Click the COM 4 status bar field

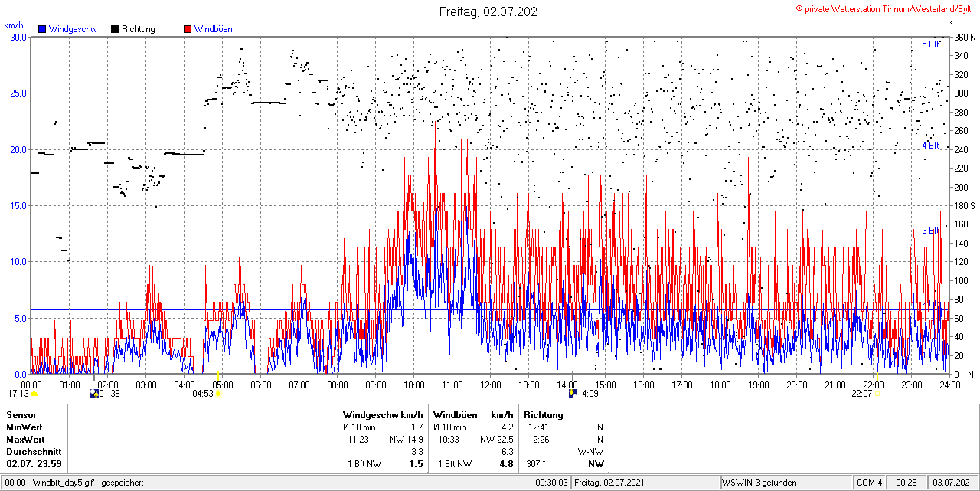pos(870,483)
